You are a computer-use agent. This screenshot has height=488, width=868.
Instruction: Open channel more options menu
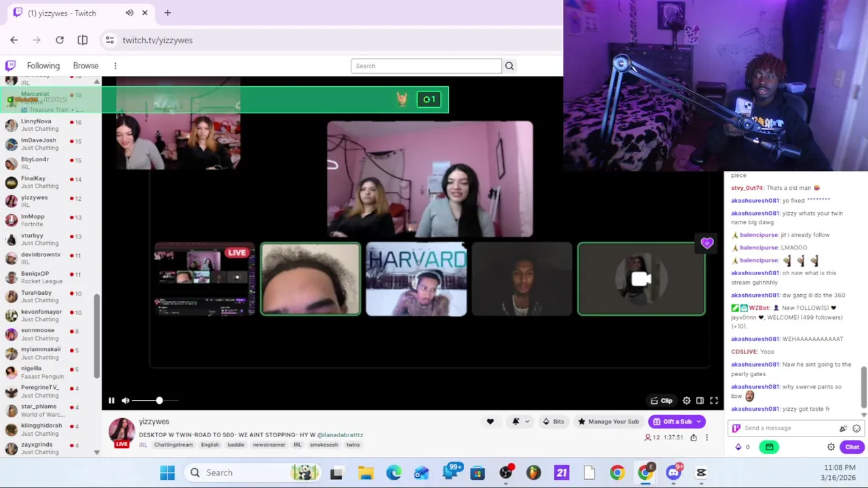tap(707, 438)
